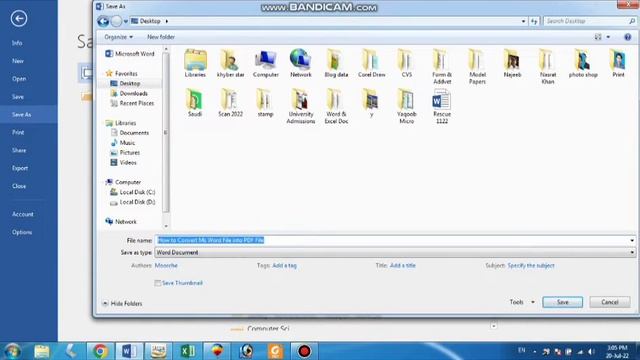
Task: Open the Organize dropdown menu
Action: click(x=118, y=37)
